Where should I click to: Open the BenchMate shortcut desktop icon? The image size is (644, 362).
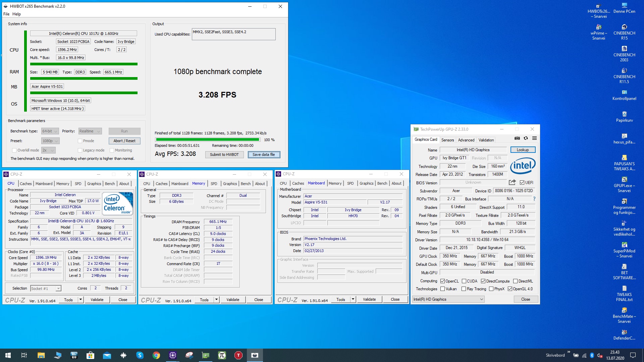tap(624, 315)
